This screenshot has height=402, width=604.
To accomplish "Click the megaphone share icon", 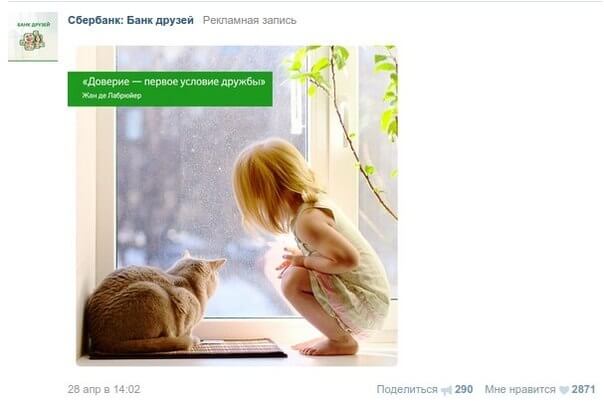I will pyautogui.click(x=446, y=390).
